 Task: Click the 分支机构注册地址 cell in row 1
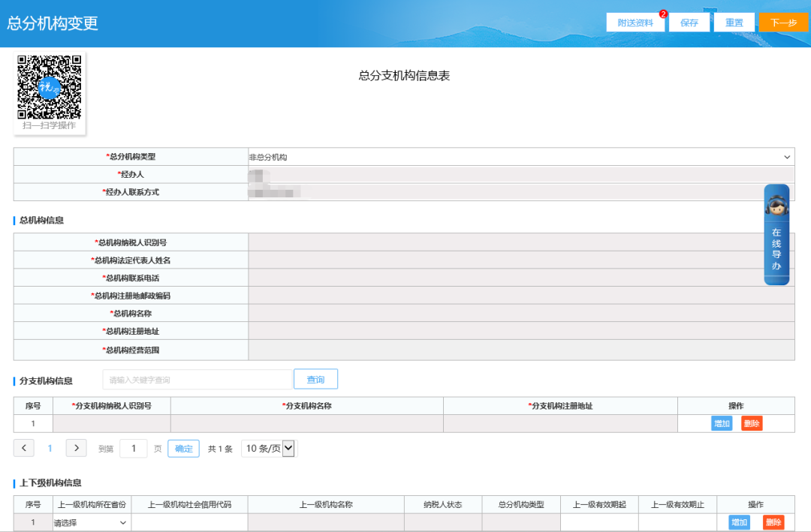(561, 423)
